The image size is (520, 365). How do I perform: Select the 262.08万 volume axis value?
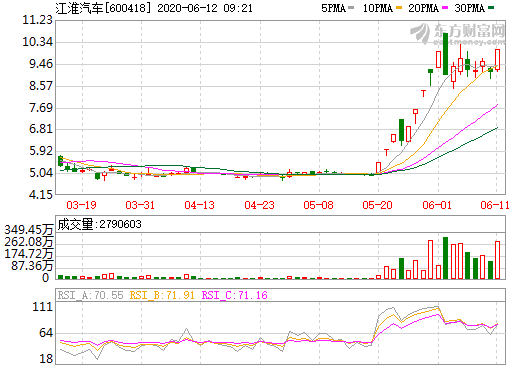[29, 242]
